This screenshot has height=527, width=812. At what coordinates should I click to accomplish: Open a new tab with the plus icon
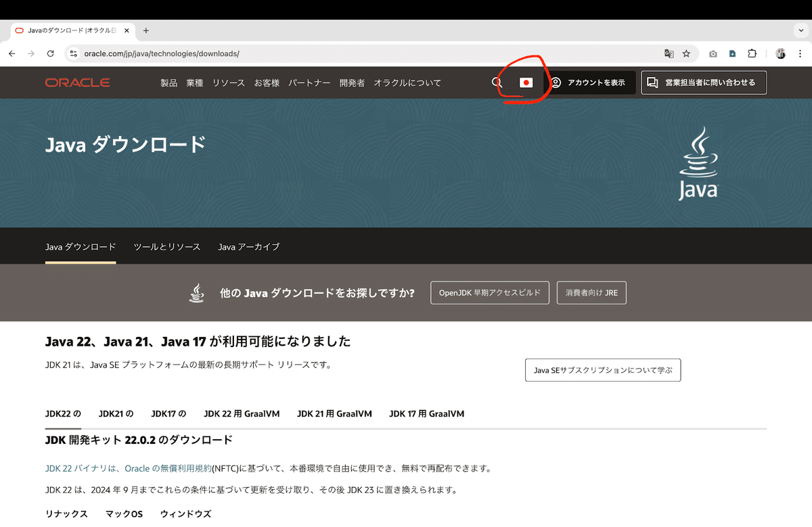point(145,30)
